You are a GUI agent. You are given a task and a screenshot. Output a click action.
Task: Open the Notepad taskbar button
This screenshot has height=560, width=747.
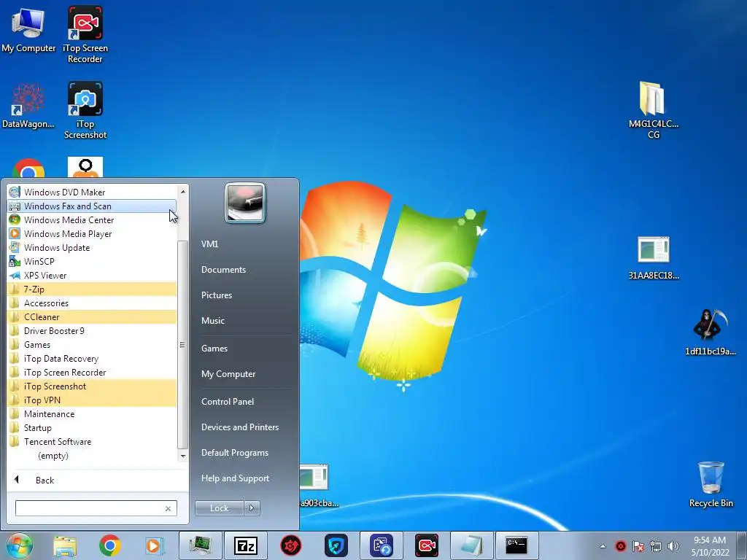pyautogui.click(x=472, y=545)
